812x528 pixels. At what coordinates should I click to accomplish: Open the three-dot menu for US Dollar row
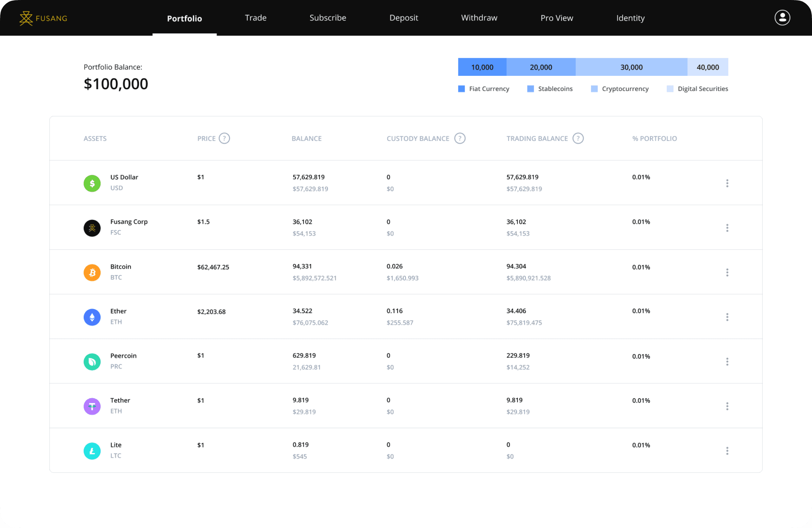[x=727, y=183]
